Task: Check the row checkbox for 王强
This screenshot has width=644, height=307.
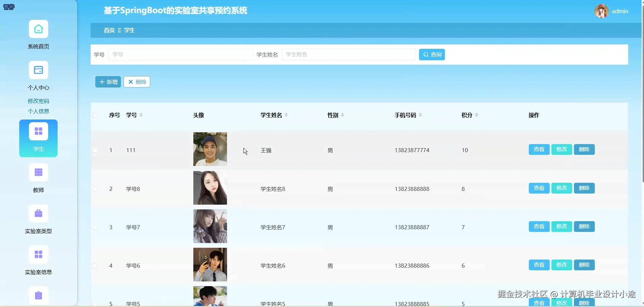Action: click(95, 150)
